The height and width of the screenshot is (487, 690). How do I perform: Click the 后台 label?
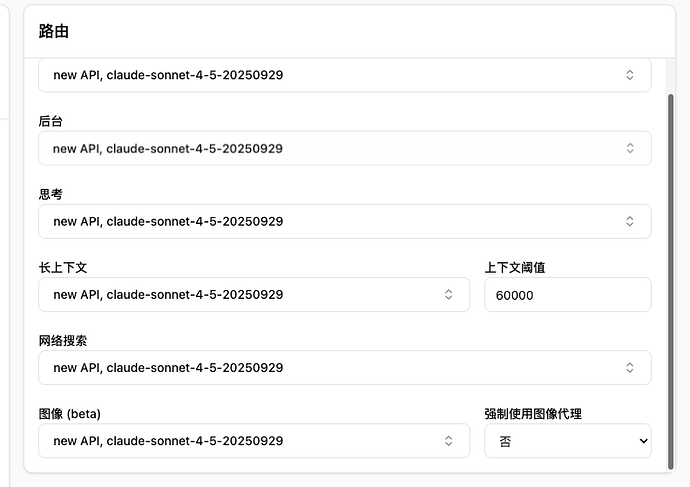click(51, 121)
